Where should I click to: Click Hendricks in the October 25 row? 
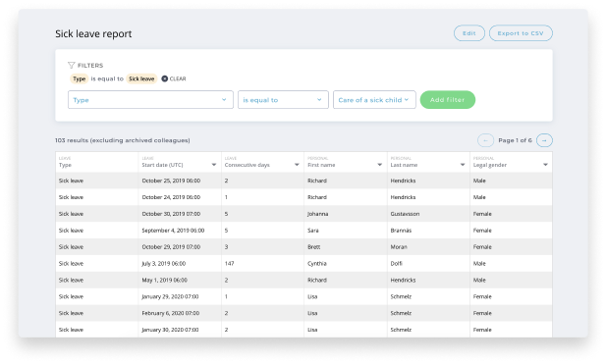coord(403,181)
